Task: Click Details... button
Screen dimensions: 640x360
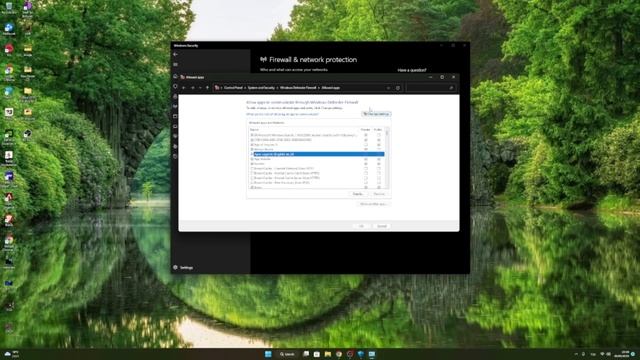Action: coord(358,194)
